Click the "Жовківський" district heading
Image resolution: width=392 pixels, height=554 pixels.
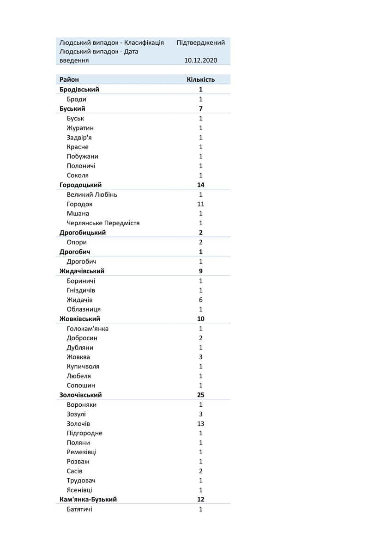(80, 319)
